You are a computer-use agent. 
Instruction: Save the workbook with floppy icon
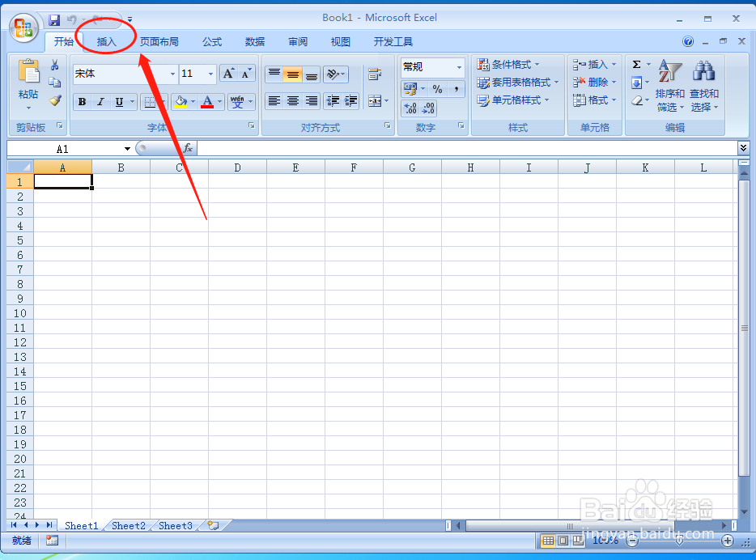point(54,19)
